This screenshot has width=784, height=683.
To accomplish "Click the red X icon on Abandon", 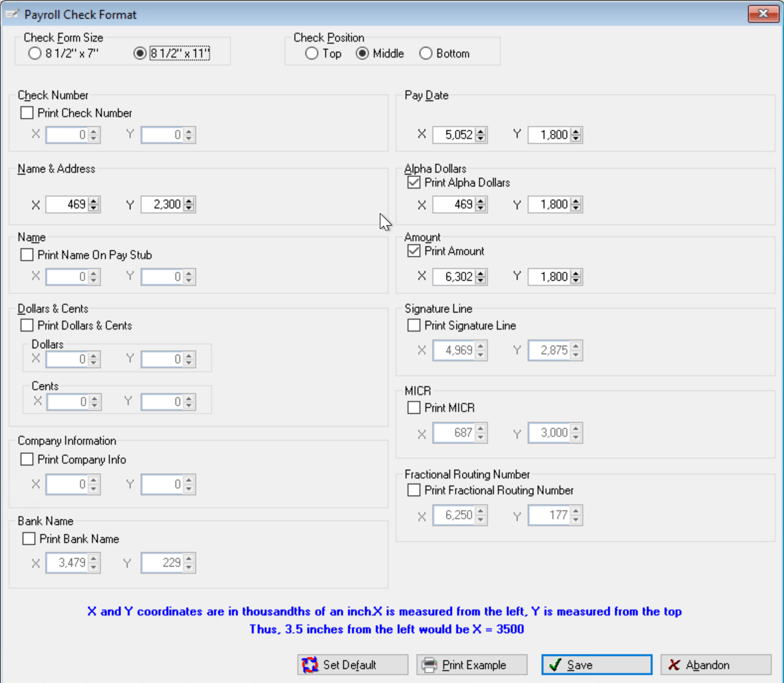I will (x=674, y=664).
